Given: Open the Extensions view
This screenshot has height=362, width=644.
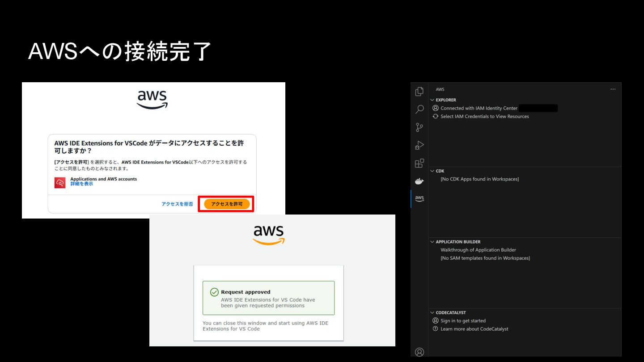Looking at the screenshot, I should 419,163.
